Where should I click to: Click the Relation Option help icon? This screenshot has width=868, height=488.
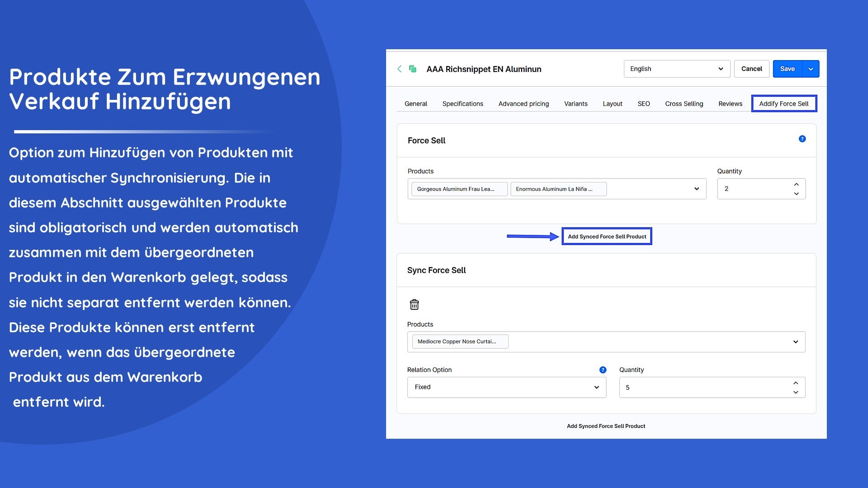click(x=603, y=370)
